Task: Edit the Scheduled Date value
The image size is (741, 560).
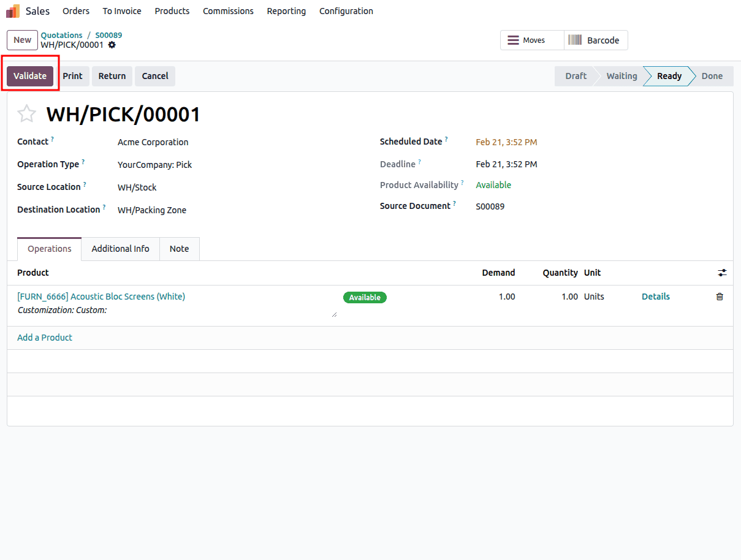Action: [x=506, y=142]
